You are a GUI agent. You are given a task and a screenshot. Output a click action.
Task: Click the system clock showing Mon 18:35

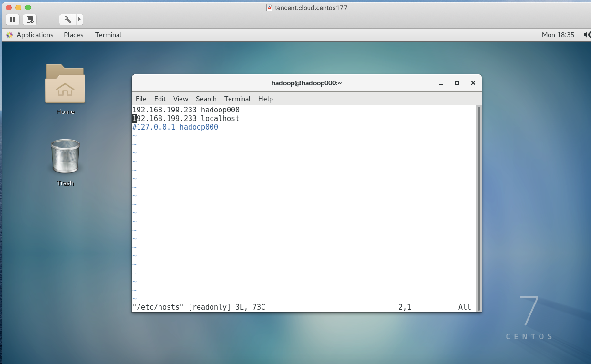coord(558,35)
